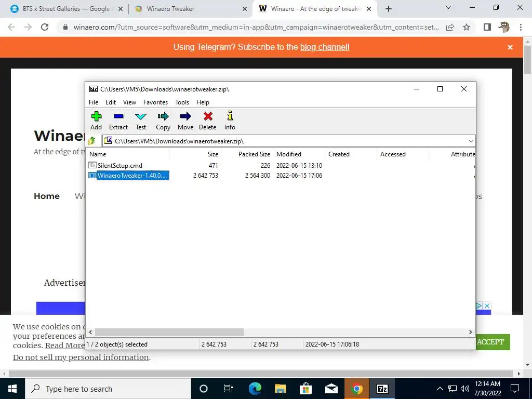
Task: Open the View menu in 7-Zip
Action: click(129, 102)
